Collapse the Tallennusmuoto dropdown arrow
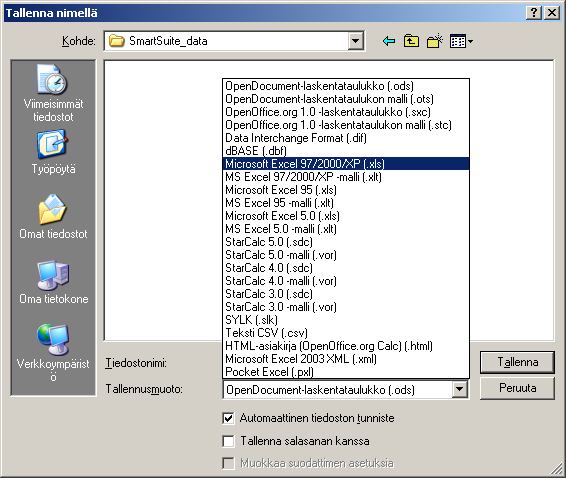 coord(460,390)
